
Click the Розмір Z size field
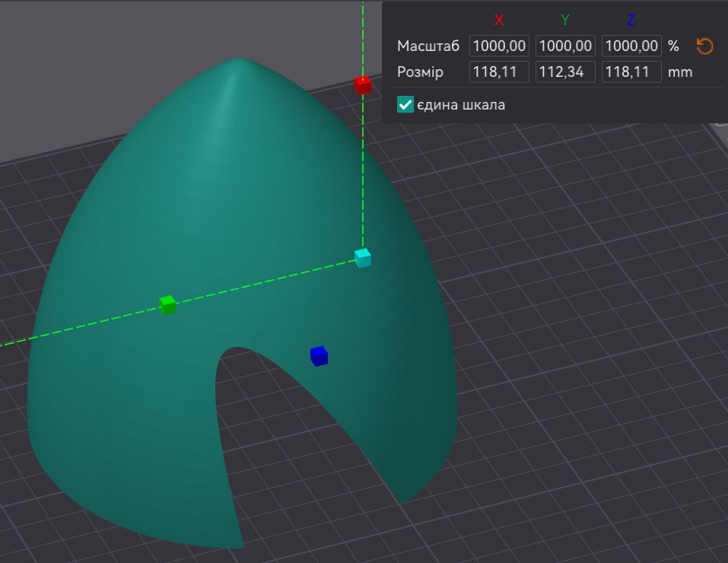click(x=631, y=72)
